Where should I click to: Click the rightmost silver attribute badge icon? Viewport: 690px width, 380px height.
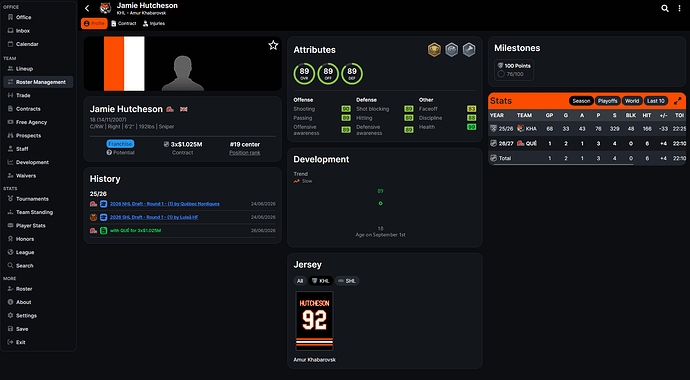tap(469, 50)
